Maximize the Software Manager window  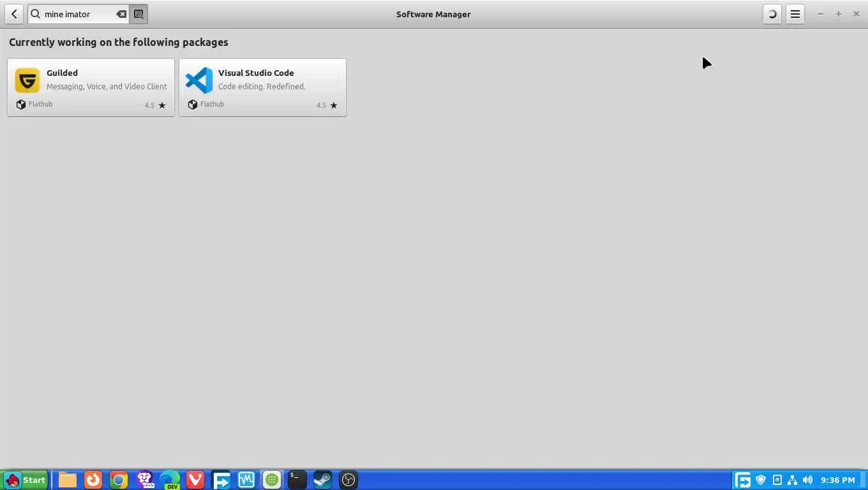tap(839, 14)
